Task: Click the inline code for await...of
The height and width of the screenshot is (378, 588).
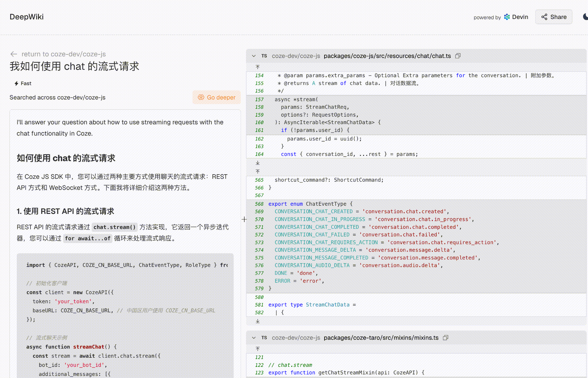Action: pyautogui.click(x=87, y=238)
